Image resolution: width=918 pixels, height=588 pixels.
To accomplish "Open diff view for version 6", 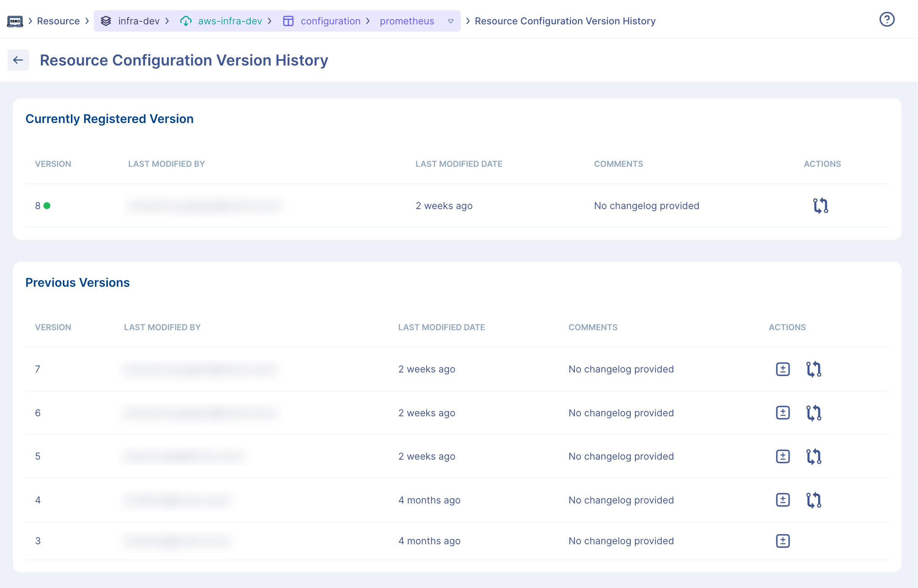I will [782, 413].
